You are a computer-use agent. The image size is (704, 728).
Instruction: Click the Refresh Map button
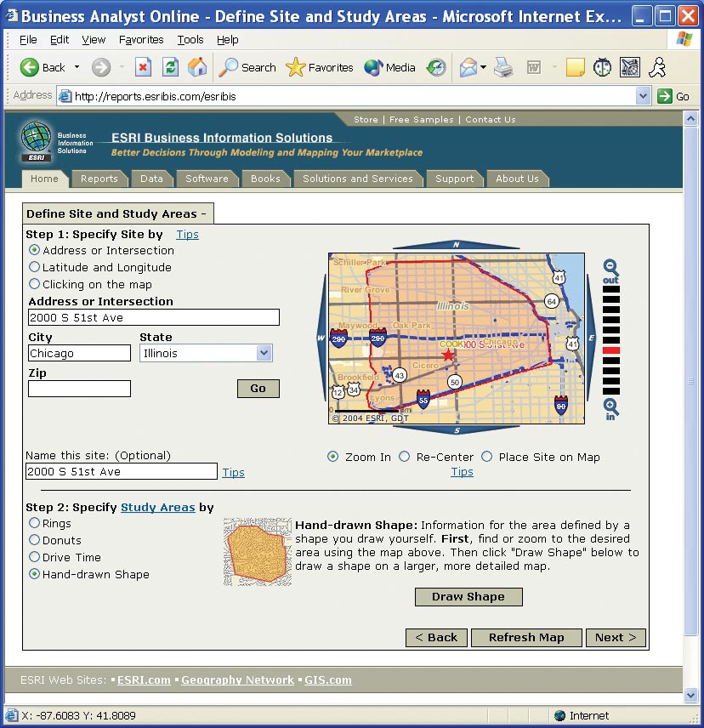526,638
